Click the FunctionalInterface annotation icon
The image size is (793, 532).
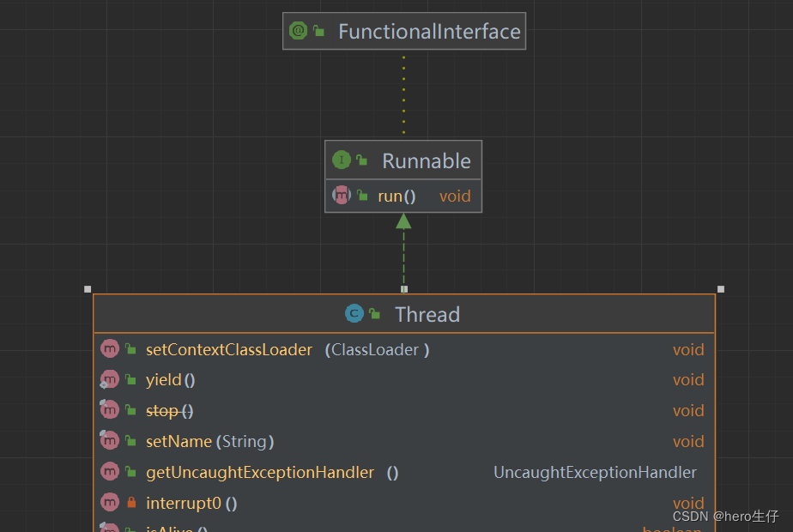point(298,31)
